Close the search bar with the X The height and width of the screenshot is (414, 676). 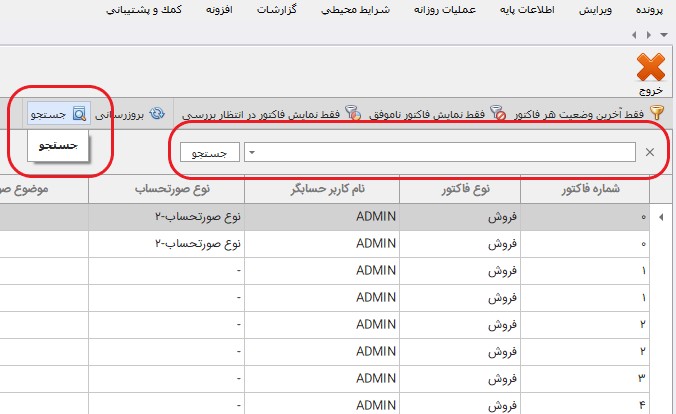point(650,152)
